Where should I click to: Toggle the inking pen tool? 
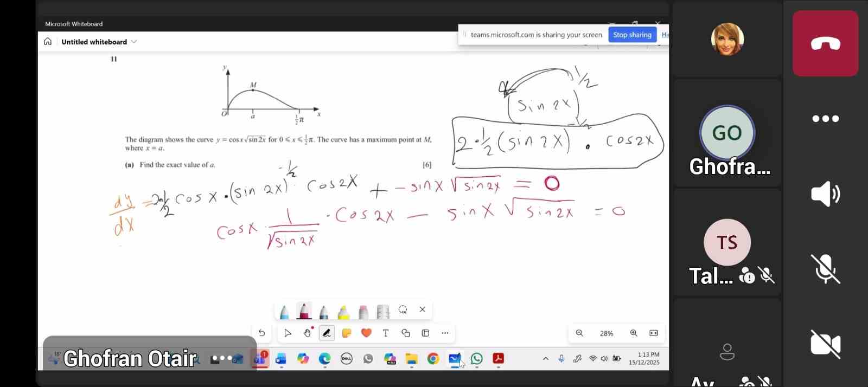pos(327,333)
